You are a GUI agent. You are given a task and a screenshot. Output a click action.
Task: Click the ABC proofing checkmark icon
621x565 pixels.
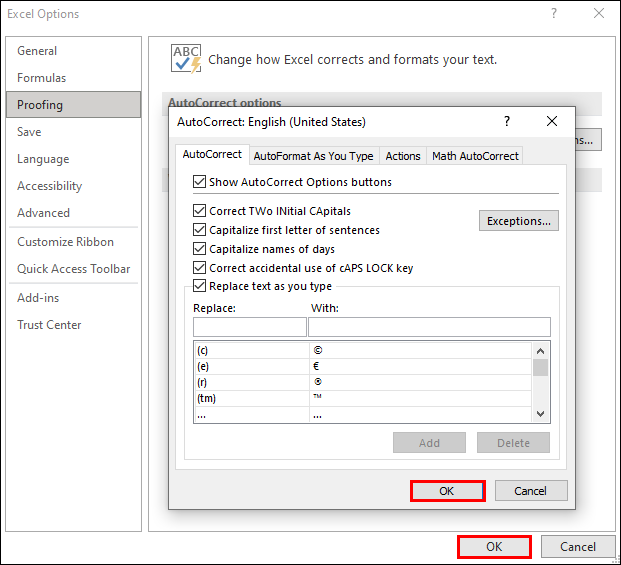(x=187, y=59)
